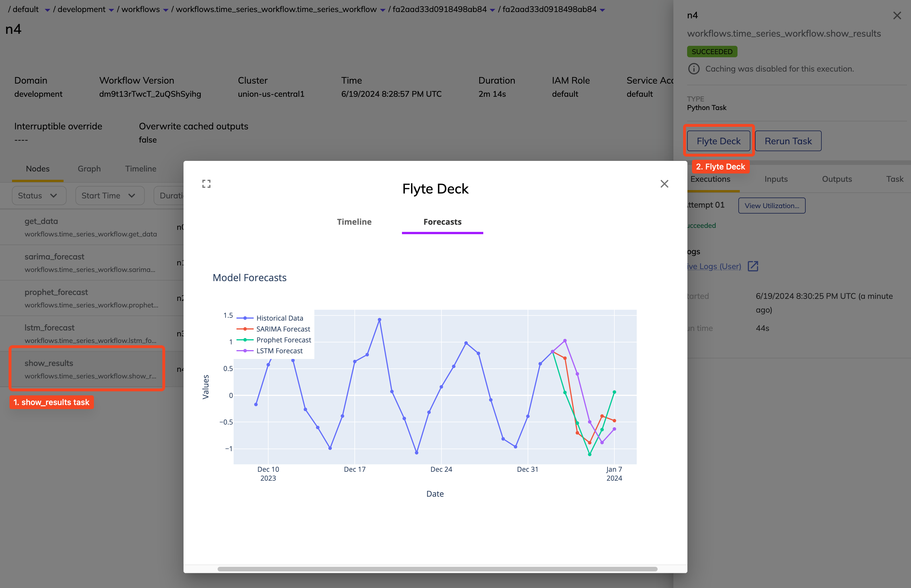911x588 pixels.
Task: Click the Rerun Task button icon
Action: [x=788, y=141]
